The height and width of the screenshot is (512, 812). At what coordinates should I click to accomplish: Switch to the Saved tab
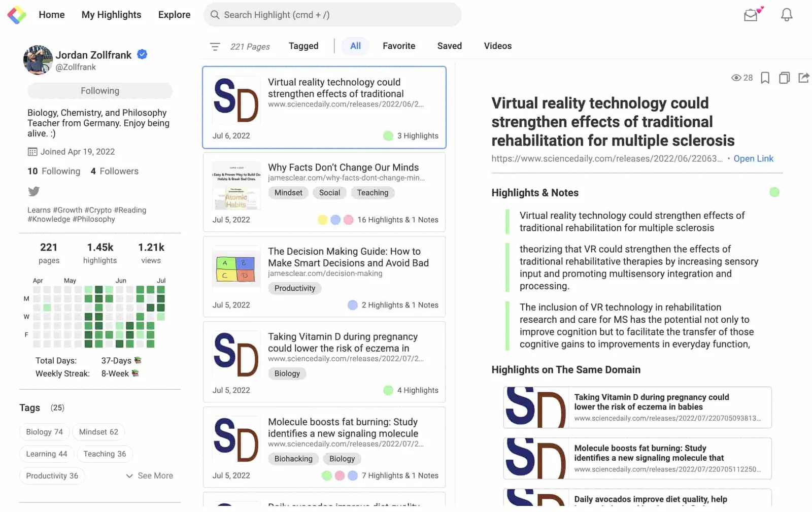coord(450,46)
